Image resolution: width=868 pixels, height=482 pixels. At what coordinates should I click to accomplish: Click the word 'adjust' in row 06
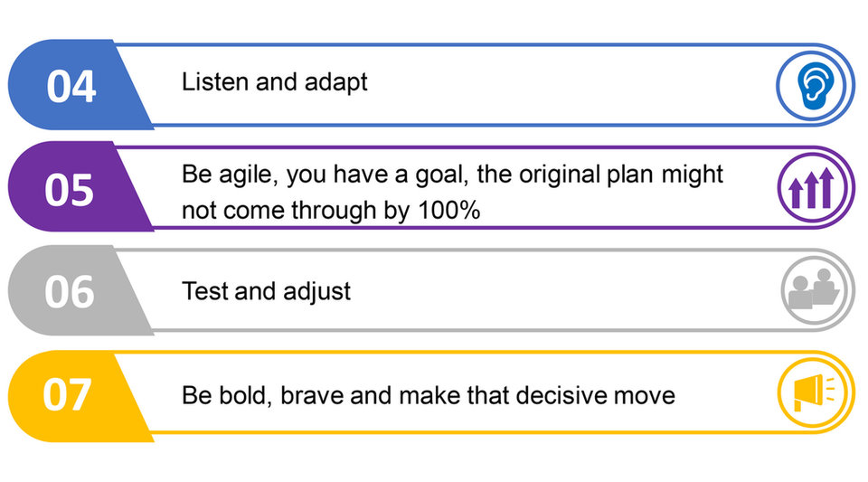(x=316, y=292)
